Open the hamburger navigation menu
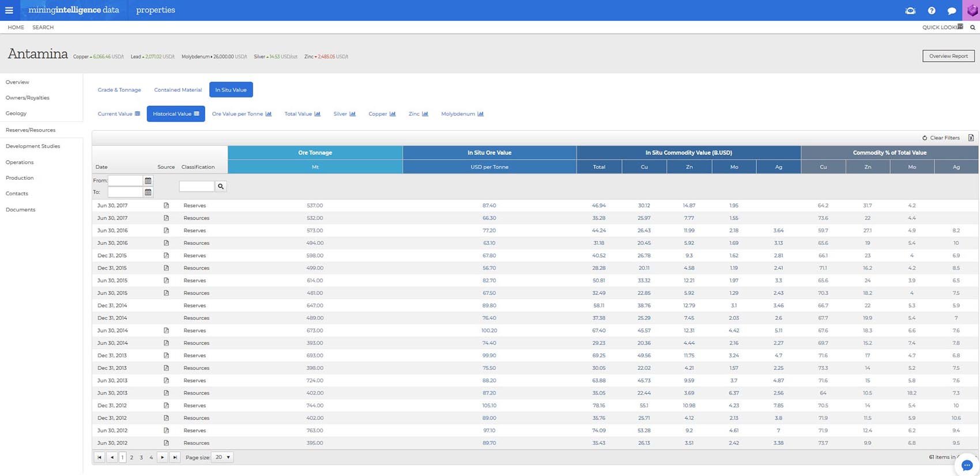The height and width of the screenshot is (476, 980). click(9, 10)
